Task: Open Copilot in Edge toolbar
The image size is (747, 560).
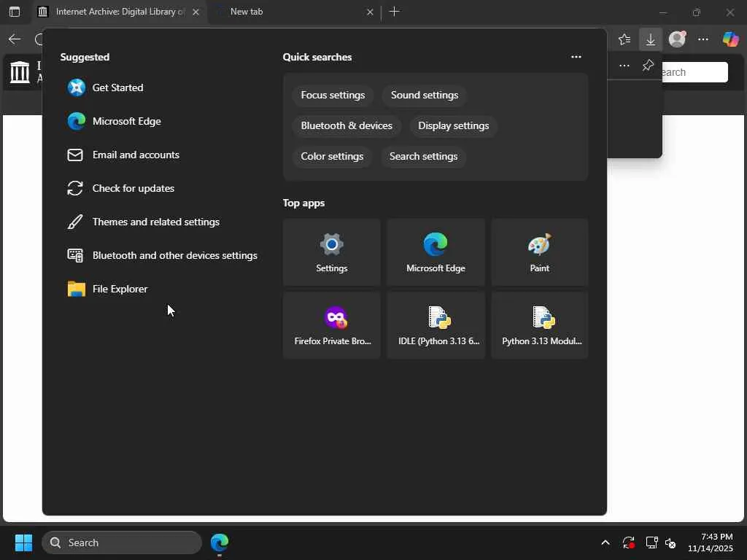Action: 730,39
